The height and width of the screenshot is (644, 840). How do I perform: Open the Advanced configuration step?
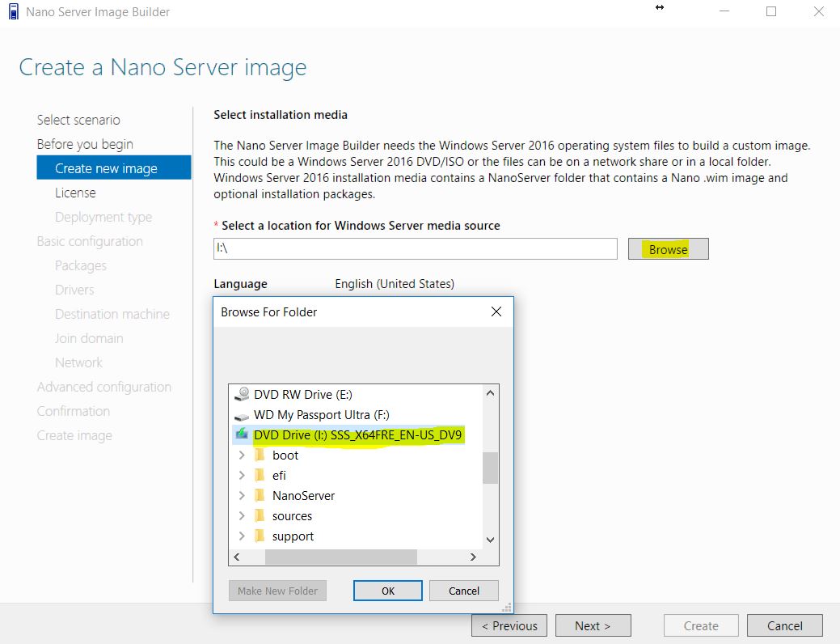click(104, 388)
